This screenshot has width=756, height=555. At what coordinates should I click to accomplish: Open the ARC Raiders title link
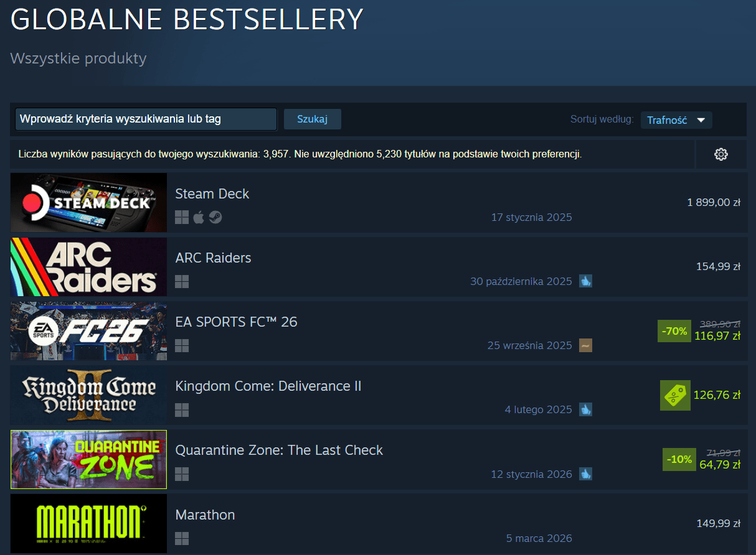(x=213, y=258)
